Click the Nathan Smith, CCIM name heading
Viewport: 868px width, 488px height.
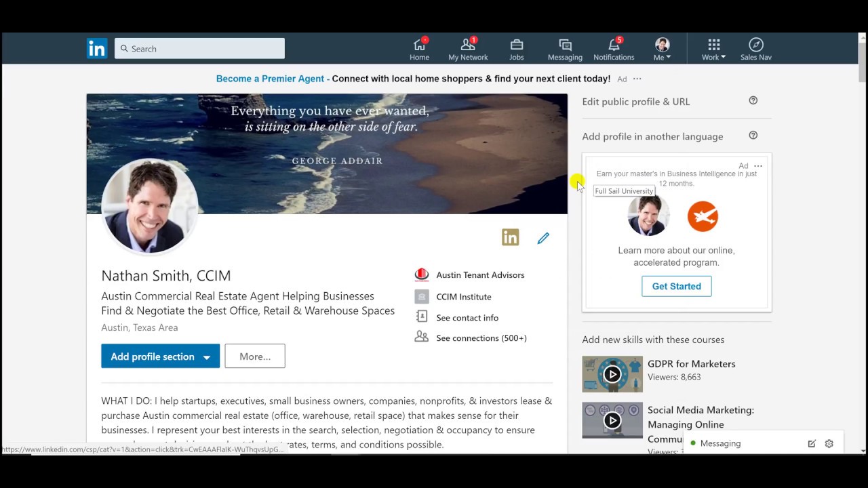166,275
